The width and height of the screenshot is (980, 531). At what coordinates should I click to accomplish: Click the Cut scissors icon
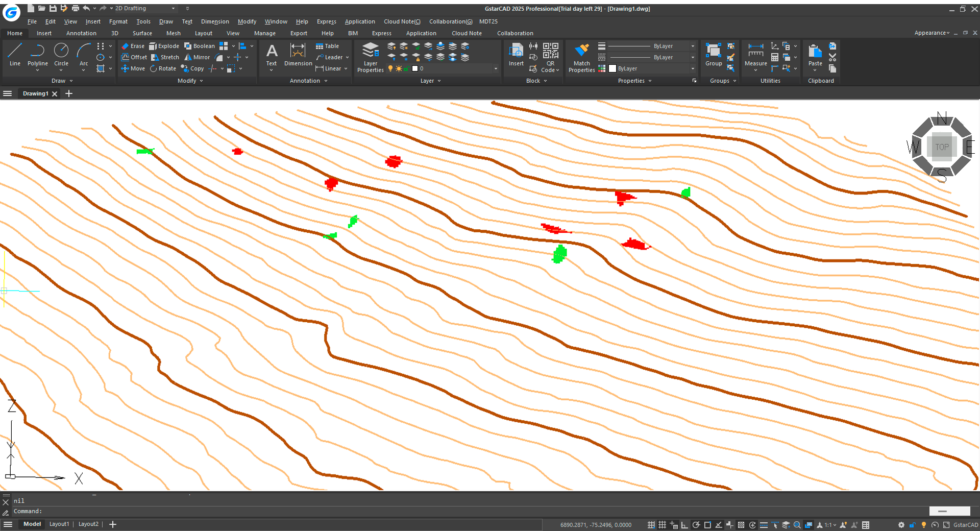(x=832, y=57)
